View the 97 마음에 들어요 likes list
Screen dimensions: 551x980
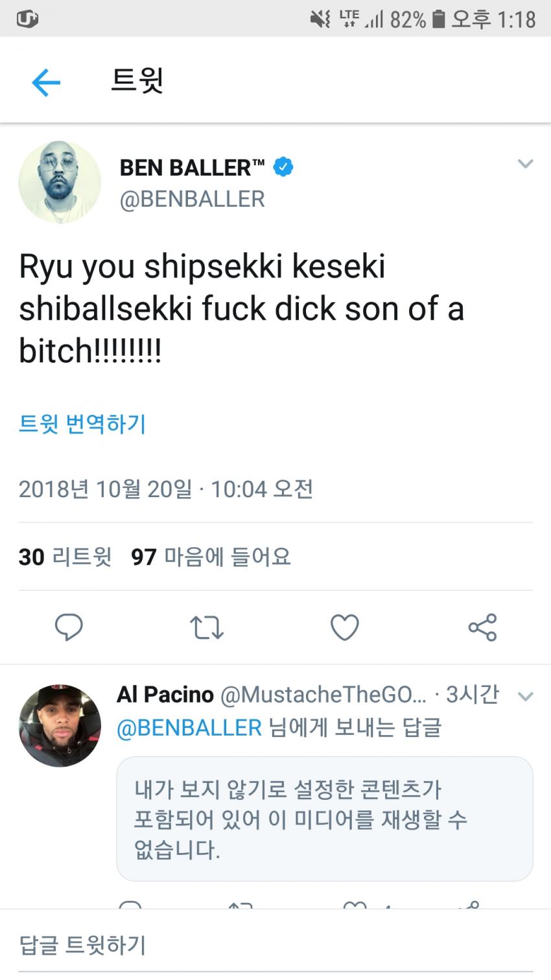point(211,557)
